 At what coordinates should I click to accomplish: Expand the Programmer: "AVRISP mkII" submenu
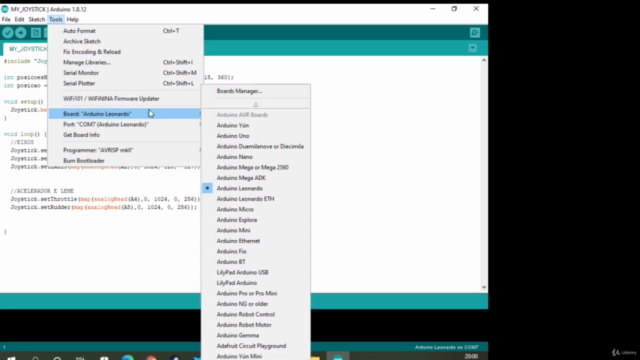[126, 150]
